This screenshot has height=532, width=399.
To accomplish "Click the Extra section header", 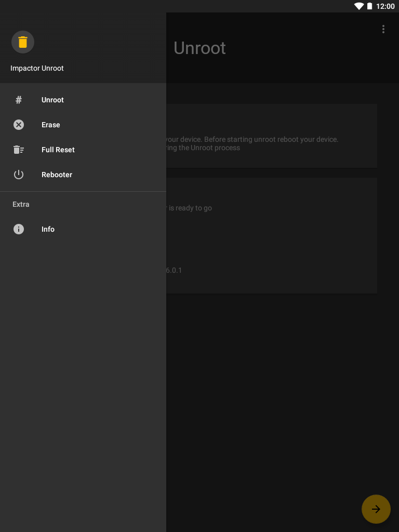I will click(21, 204).
